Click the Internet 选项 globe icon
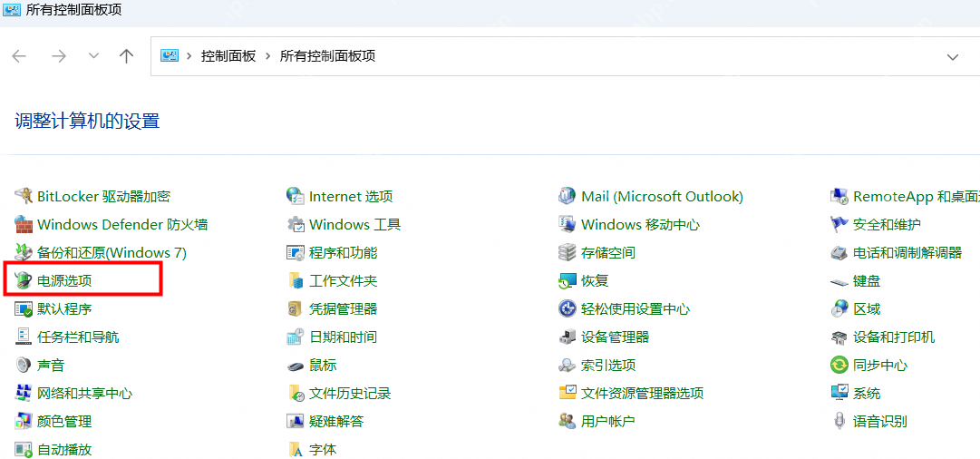Image resolution: width=980 pixels, height=459 pixels. pos(295,196)
